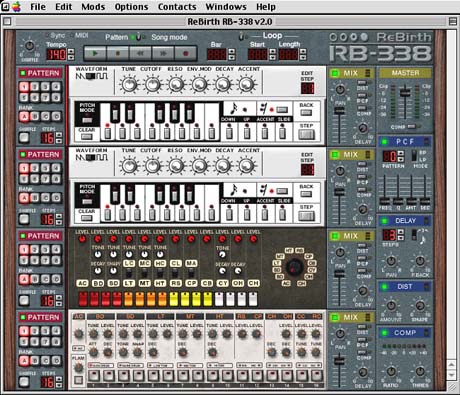The image size is (460, 395).
Task: Arm the red Record button in transport
Action: [x=185, y=53]
